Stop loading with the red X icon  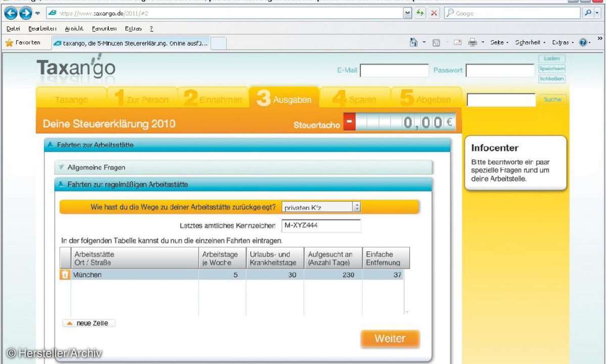434,13
